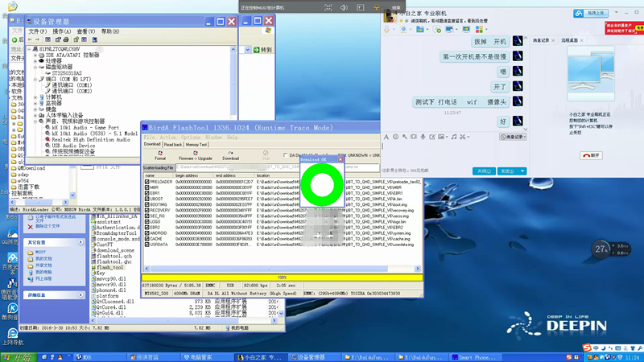Uncheck the LOGO partition checkbox
The image size is (644, 362).
147,222
